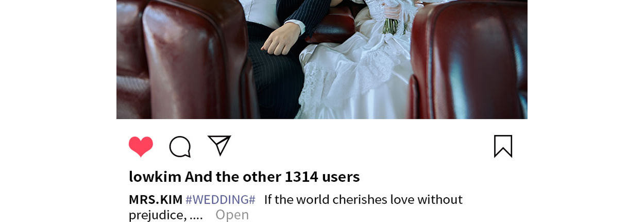Click the left red leather armchair

coord(185,59)
